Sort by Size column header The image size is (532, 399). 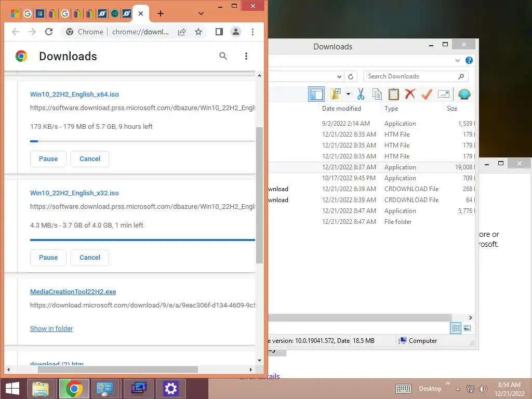point(452,109)
